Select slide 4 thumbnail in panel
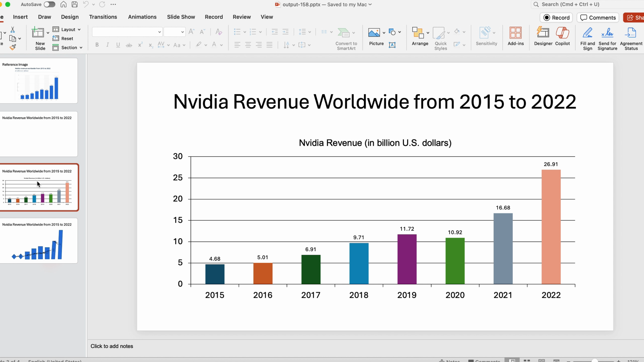 pyautogui.click(x=38, y=241)
